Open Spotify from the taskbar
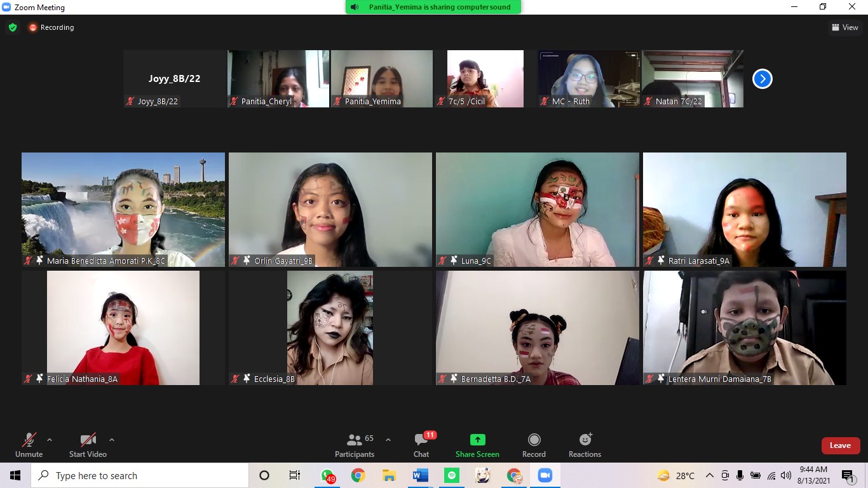Image resolution: width=868 pixels, height=488 pixels. point(452,475)
